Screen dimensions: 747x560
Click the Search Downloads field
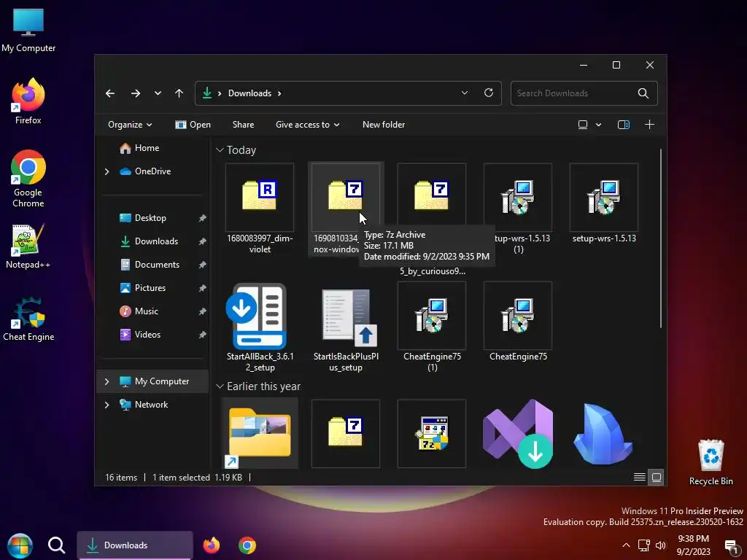584,93
